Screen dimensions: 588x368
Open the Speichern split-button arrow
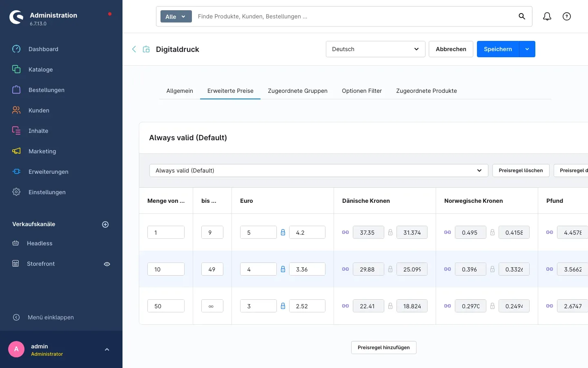tap(527, 49)
